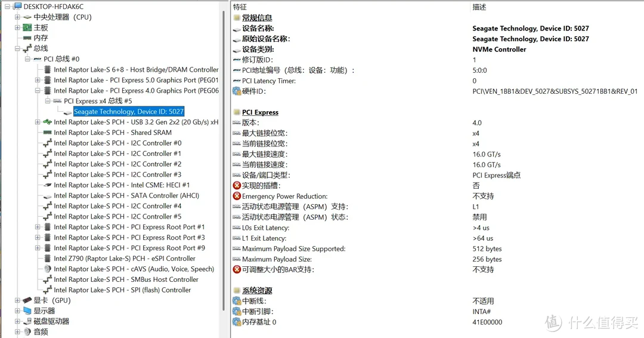Screen dimensions: 644x338
Task: Select the Seagate Technology, Device ID: 5027 item
Action: (129, 112)
